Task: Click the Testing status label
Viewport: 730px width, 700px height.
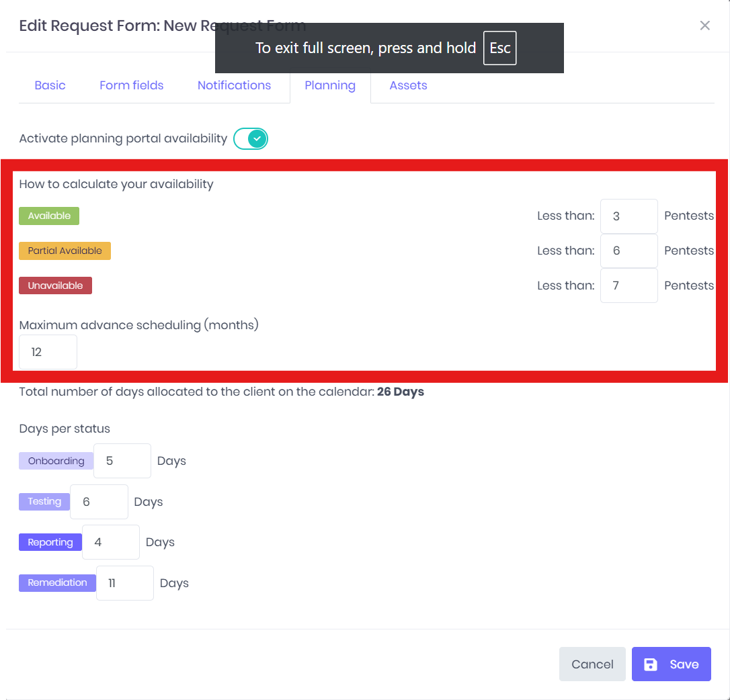Action: point(44,502)
